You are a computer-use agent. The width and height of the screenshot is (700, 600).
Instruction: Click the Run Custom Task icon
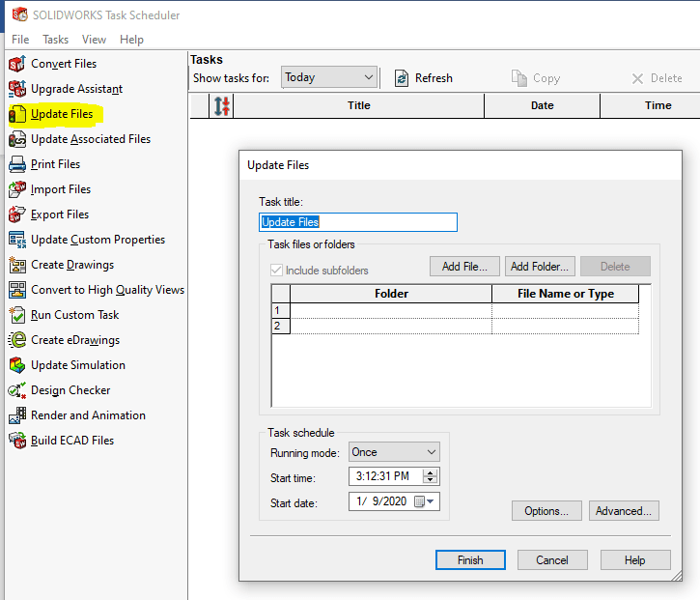17,315
